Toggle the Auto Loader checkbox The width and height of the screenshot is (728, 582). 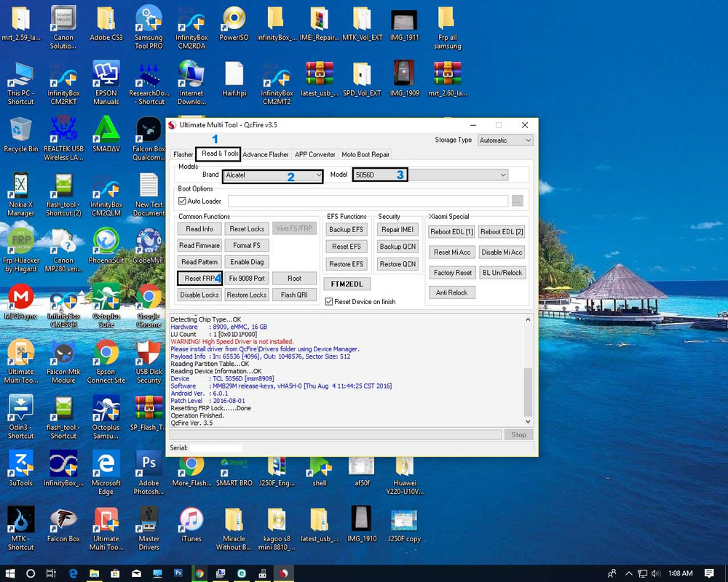183,201
